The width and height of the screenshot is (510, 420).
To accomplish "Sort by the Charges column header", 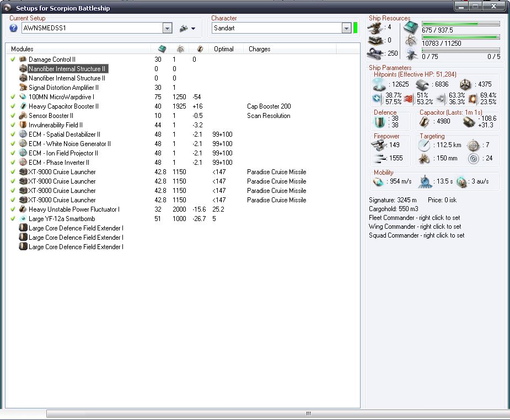I will click(x=289, y=49).
